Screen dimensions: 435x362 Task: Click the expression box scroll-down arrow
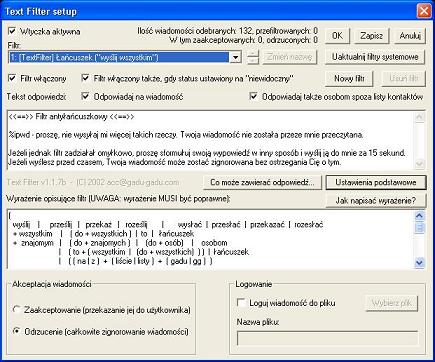(419, 263)
